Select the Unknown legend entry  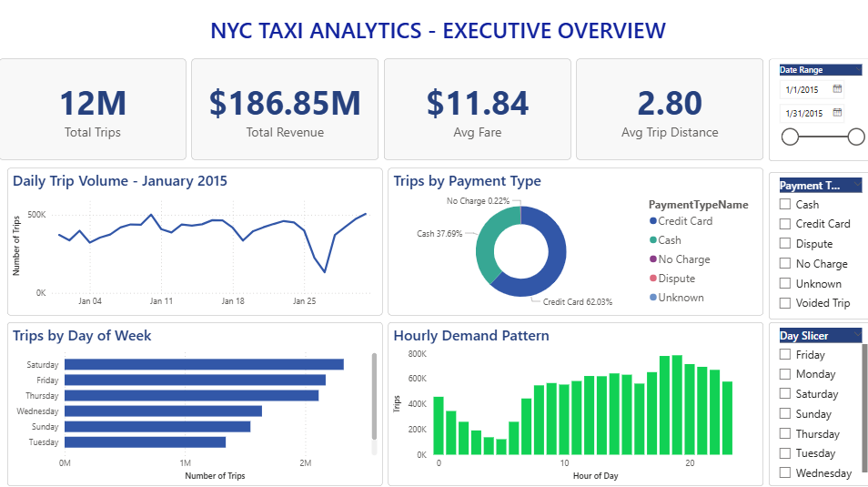[x=676, y=298]
